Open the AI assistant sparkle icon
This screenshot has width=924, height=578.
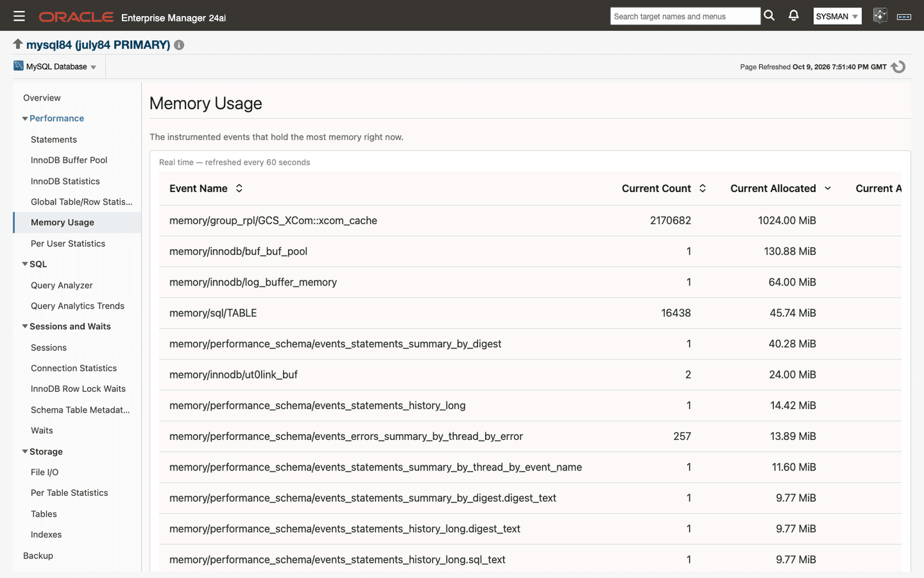coord(880,16)
